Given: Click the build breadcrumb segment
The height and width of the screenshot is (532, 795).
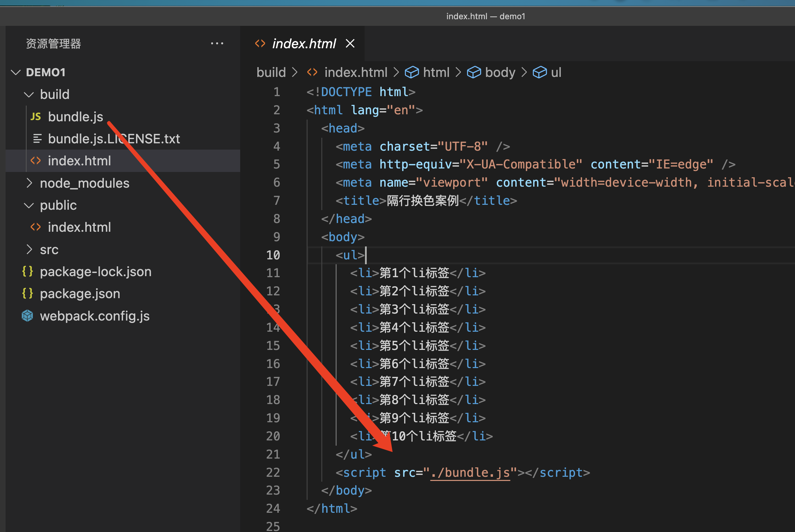Looking at the screenshot, I should pyautogui.click(x=271, y=72).
